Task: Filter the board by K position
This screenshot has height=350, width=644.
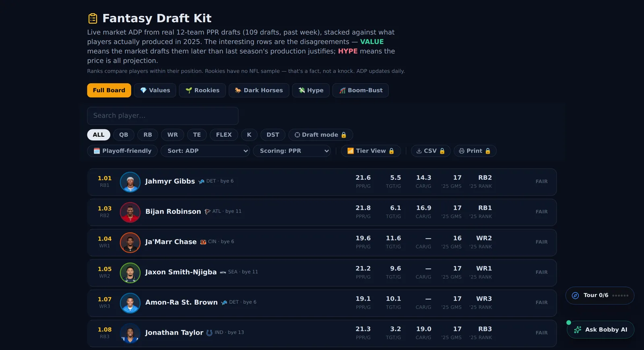Action: coord(249,135)
